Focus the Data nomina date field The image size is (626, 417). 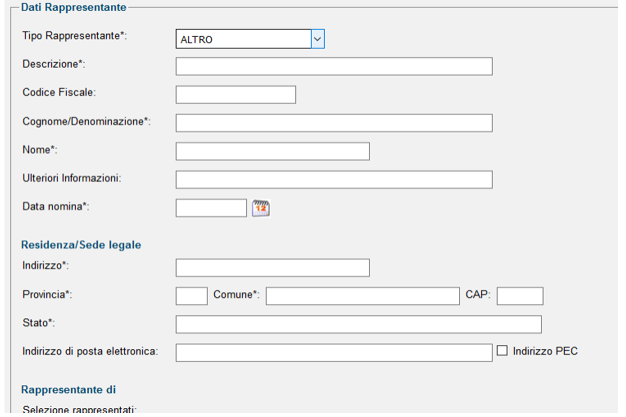(x=211, y=208)
